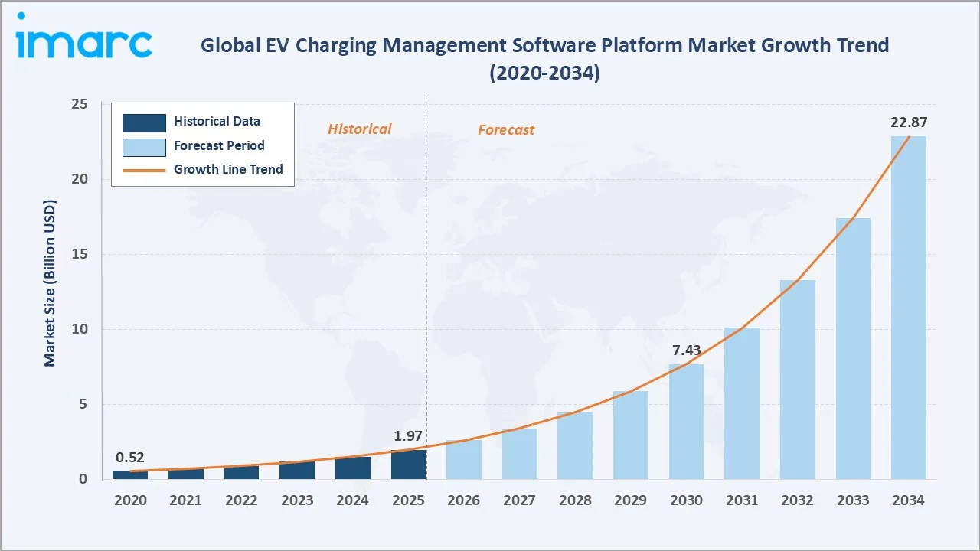Click the orange "Forecast" annotation
This screenshot has width=980, height=551.
click(x=506, y=130)
